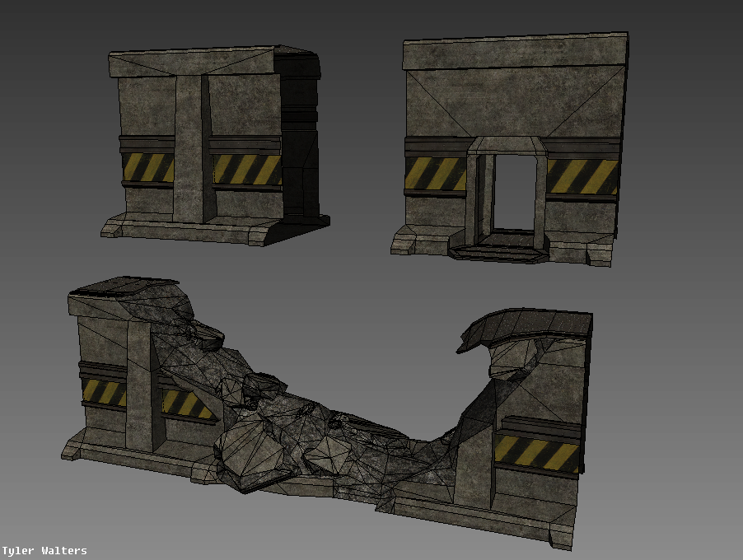
Task: Click the Tyler Walters watermark text
Action: pos(44,551)
